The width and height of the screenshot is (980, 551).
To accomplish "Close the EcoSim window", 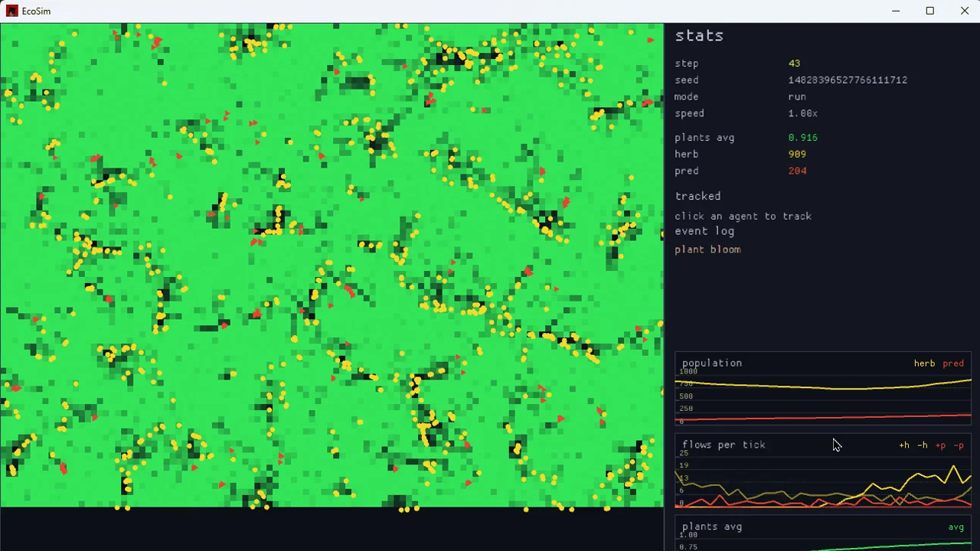I will (964, 11).
